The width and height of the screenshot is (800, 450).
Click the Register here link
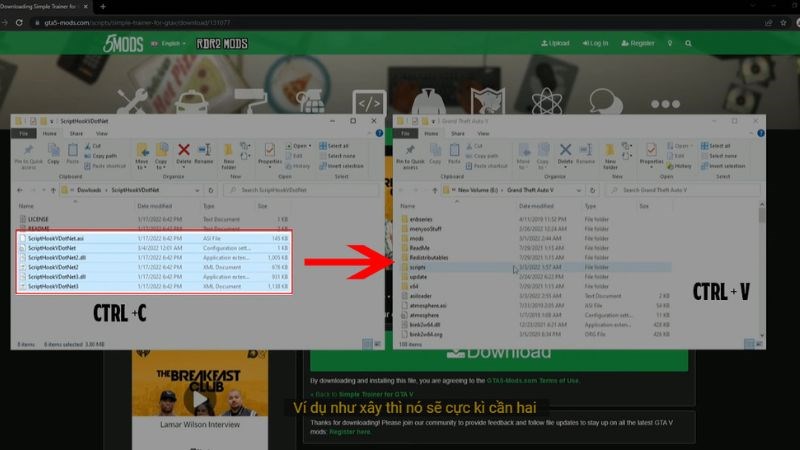(x=349, y=432)
